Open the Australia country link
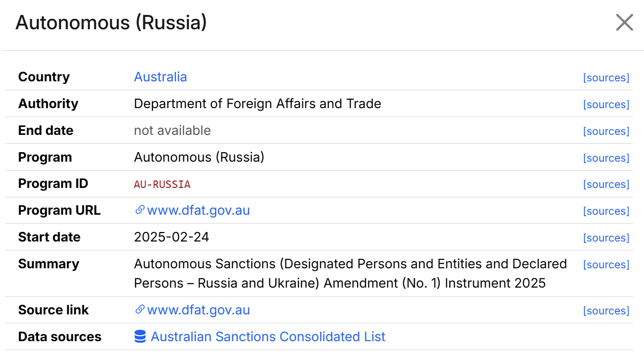Viewport: 644px width, 361px height. coord(160,77)
